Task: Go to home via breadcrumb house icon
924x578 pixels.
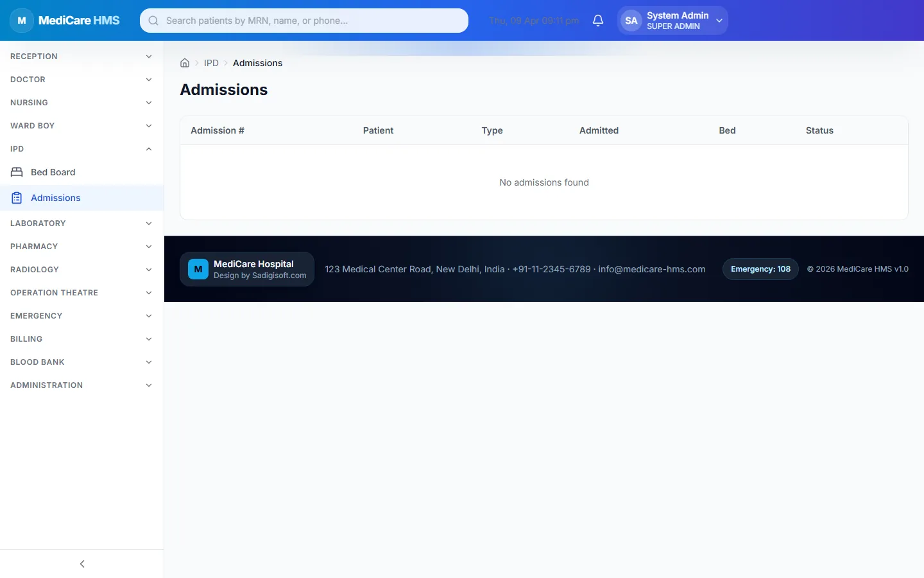Action: pos(185,63)
